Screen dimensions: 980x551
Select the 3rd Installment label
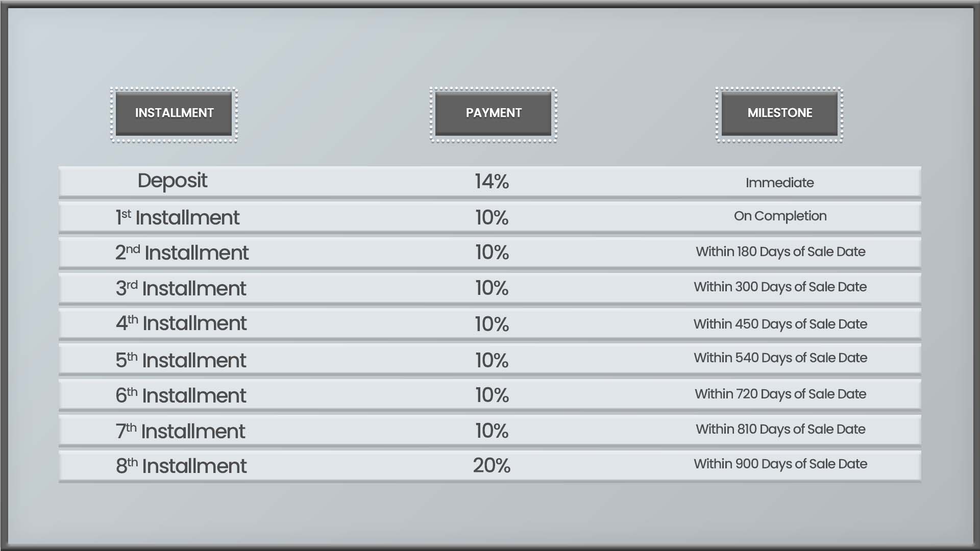181,288
